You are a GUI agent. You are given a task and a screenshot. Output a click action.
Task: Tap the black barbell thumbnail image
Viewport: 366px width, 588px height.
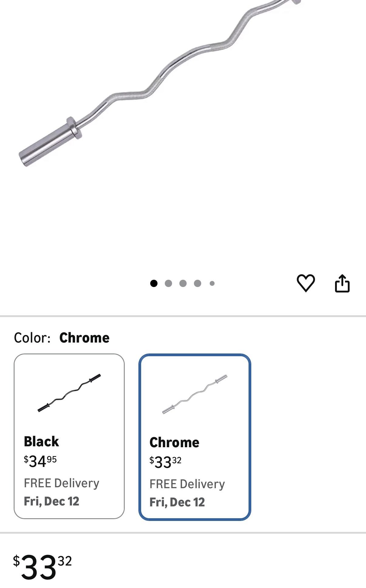point(69,393)
